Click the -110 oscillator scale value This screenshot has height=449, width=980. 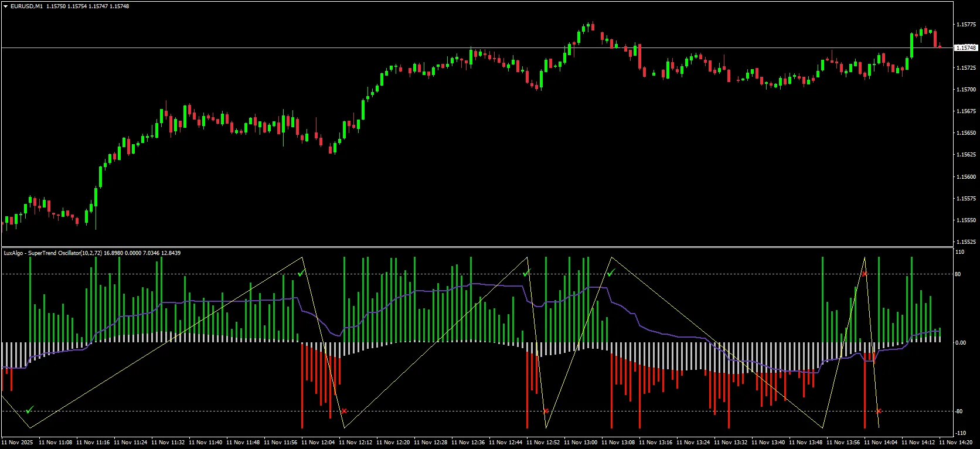click(x=960, y=433)
